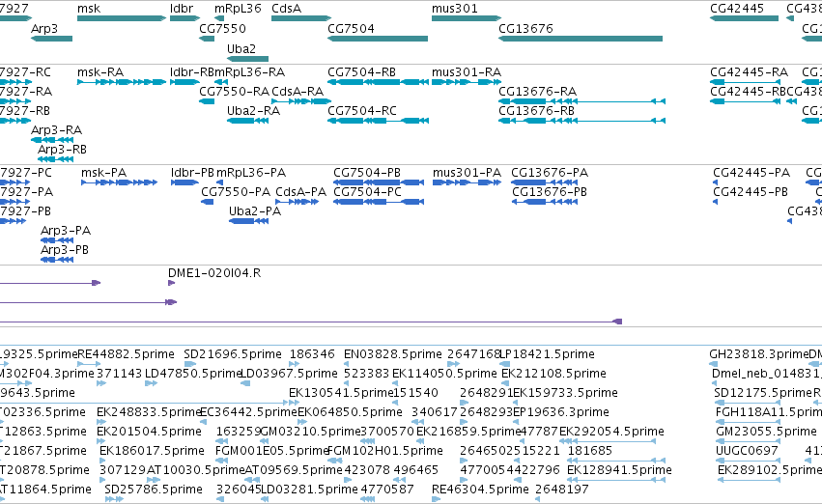
Task: Open protein CdsA-PA
Action: (x=300, y=192)
